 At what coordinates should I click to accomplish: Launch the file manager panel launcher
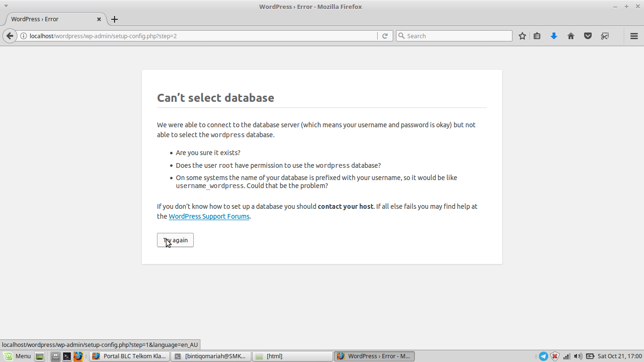tap(56, 356)
